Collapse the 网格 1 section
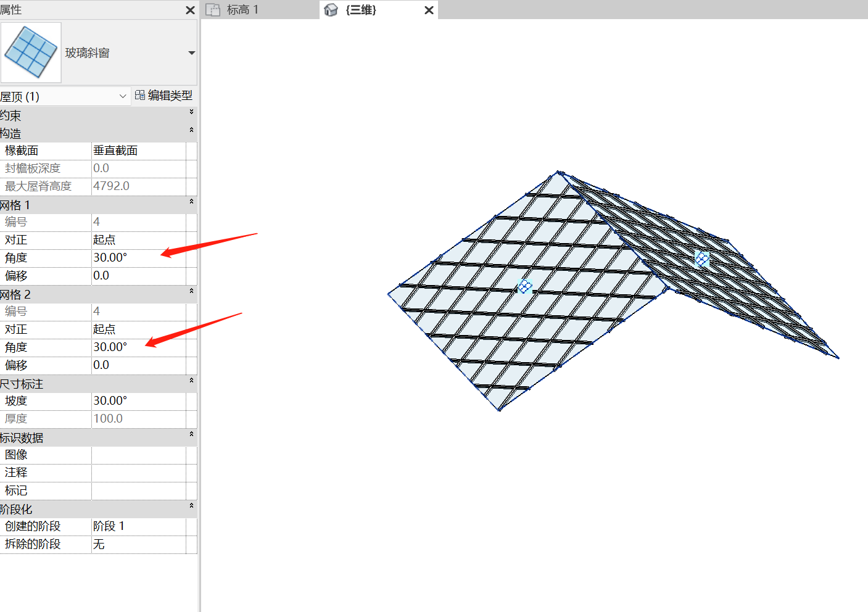The height and width of the screenshot is (612, 868). [191, 202]
